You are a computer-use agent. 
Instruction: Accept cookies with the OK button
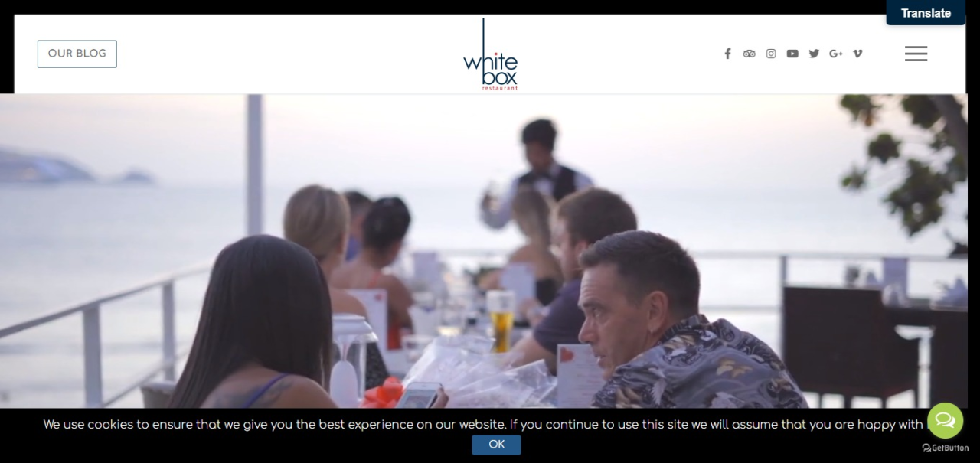pos(496,445)
